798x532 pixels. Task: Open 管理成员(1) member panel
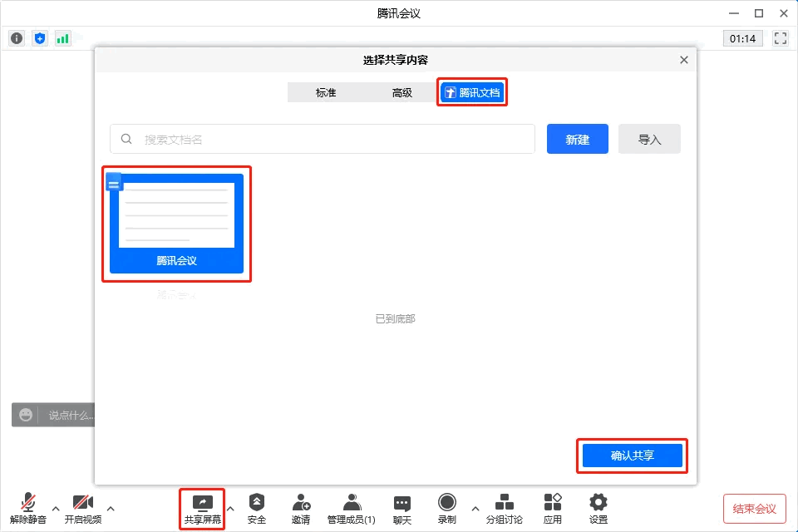coord(351,509)
